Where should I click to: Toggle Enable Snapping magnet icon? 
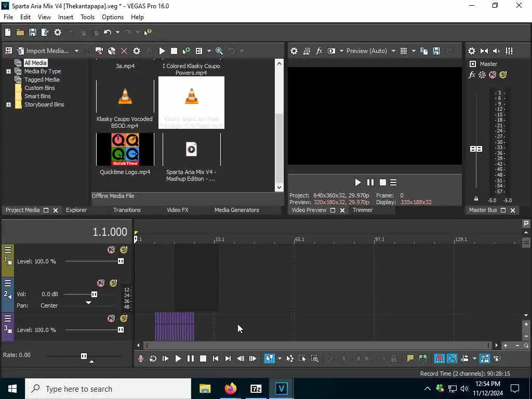pos(439,358)
